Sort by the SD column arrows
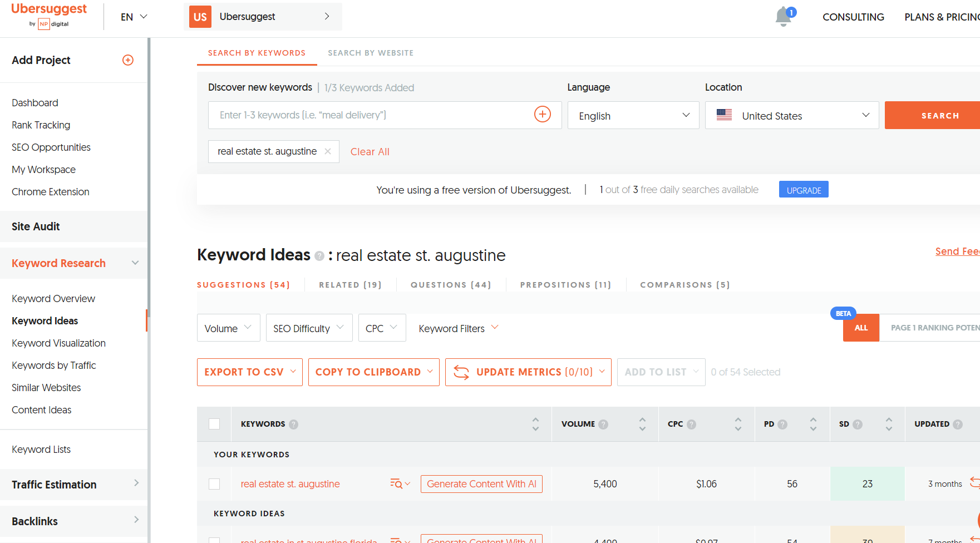 point(889,424)
